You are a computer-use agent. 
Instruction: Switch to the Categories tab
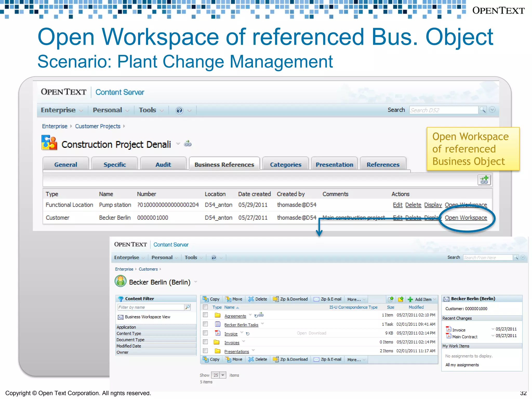pyautogui.click(x=285, y=164)
